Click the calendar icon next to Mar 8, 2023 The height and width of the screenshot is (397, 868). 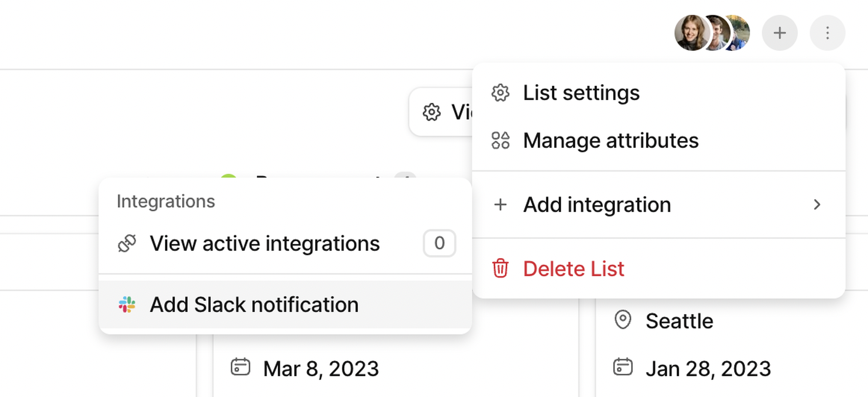tap(240, 367)
